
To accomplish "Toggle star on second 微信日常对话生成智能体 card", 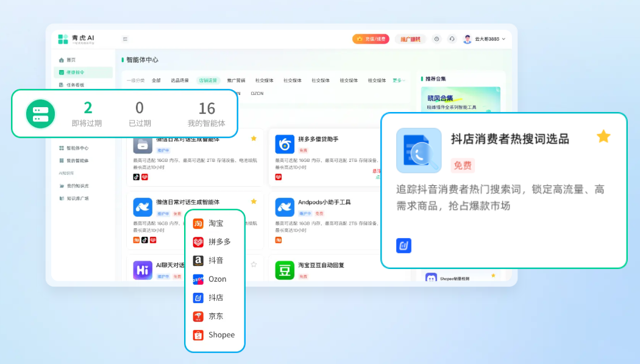I will [254, 201].
